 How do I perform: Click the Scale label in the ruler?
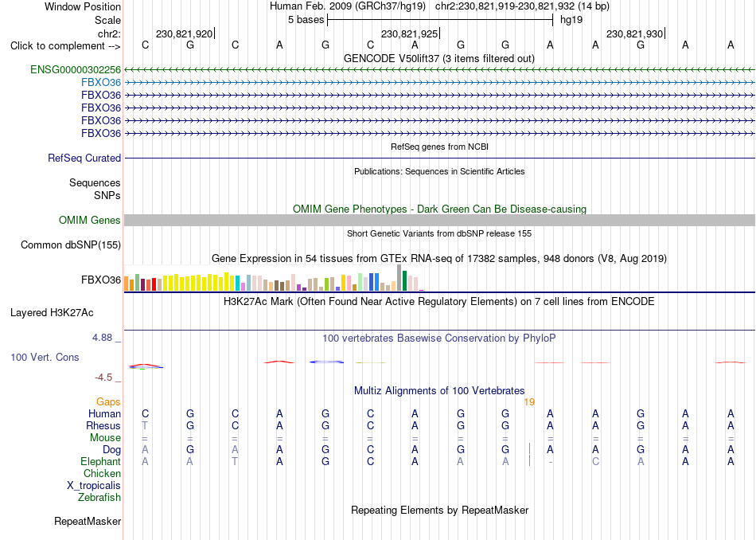point(107,20)
